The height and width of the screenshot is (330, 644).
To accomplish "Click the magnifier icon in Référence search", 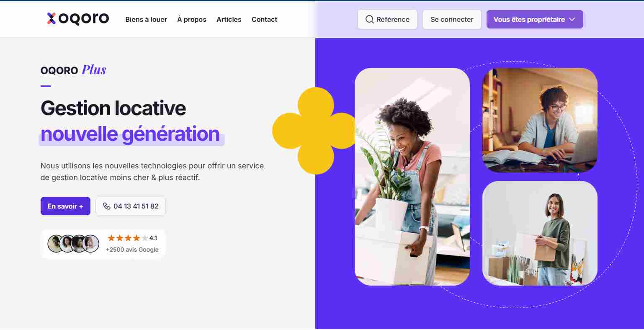I will [369, 19].
